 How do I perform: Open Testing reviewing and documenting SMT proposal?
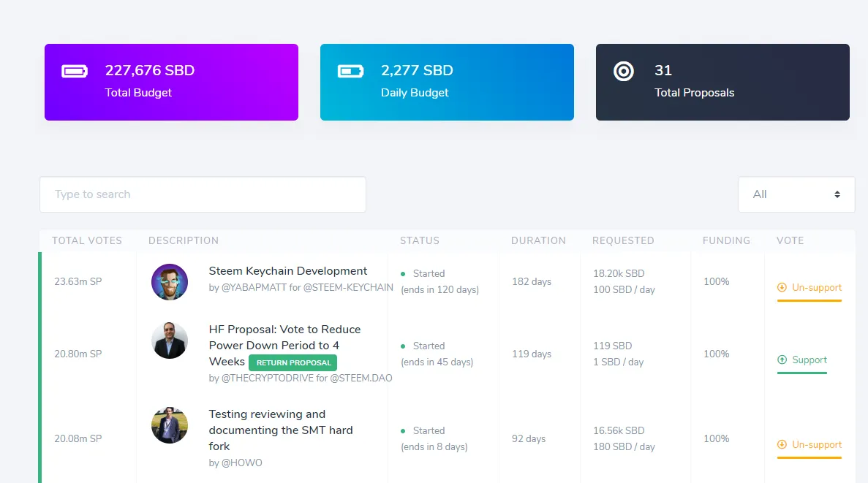pos(281,430)
